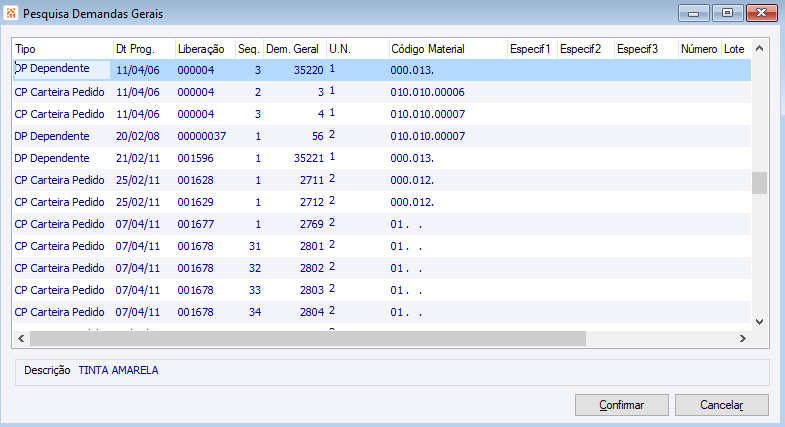
Task: Select row with liberação 001628
Action: click(x=382, y=180)
